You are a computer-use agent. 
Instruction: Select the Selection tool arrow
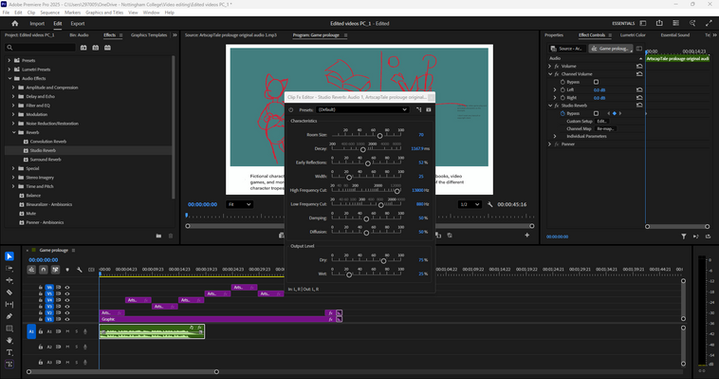click(x=9, y=256)
